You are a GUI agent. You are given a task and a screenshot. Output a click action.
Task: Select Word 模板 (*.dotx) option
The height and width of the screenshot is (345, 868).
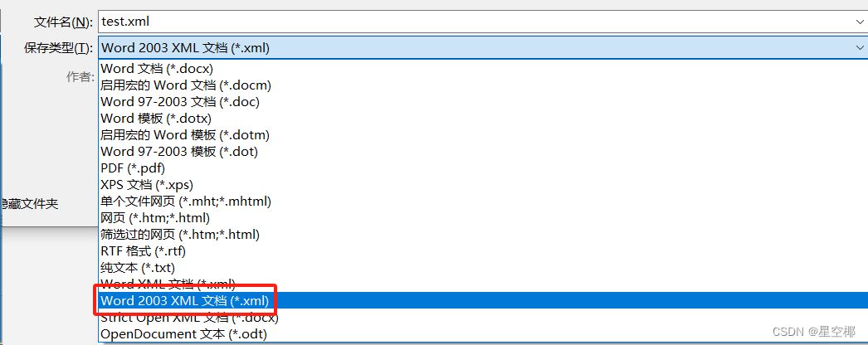[483, 119]
